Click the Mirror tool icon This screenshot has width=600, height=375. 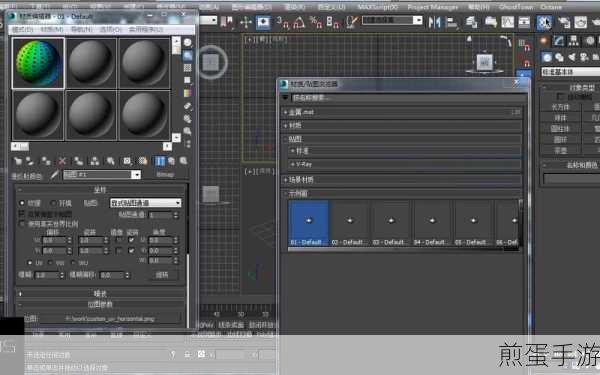pos(435,23)
